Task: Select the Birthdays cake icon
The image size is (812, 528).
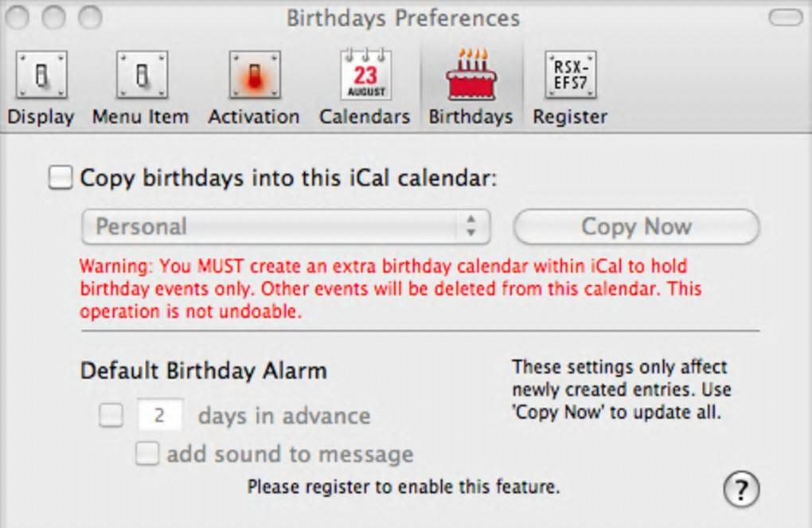Action: tap(470, 75)
